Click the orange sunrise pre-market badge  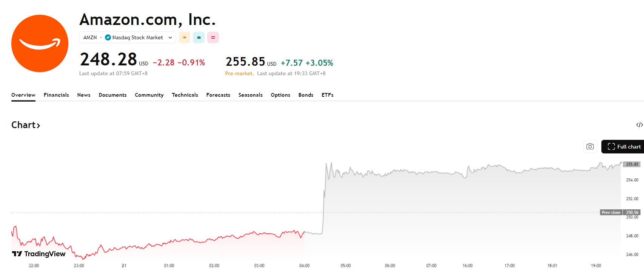tap(185, 37)
